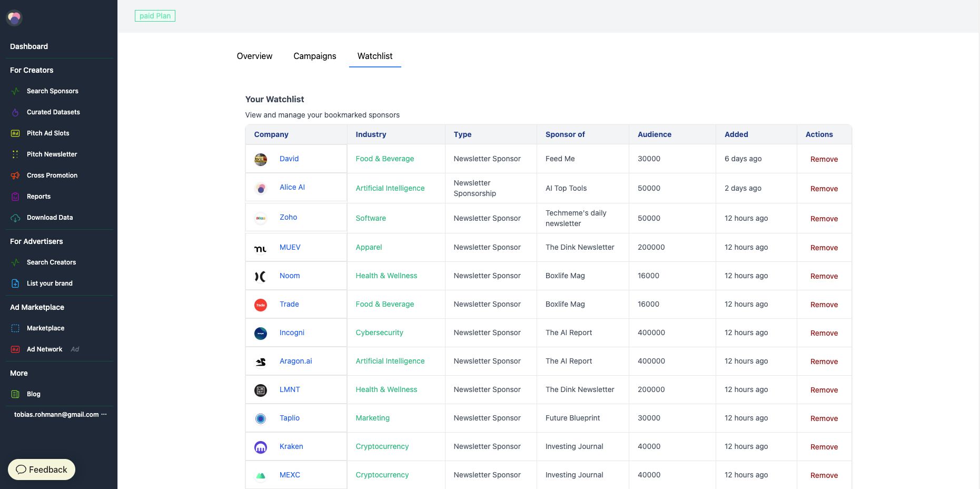Click the List your brand icon

pos(15,283)
